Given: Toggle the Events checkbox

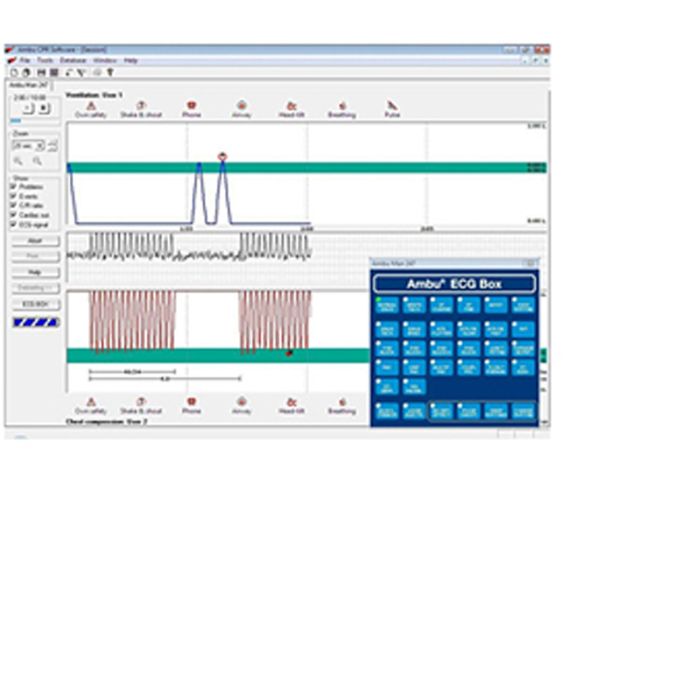Looking at the screenshot, I should pyautogui.click(x=13, y=196).
